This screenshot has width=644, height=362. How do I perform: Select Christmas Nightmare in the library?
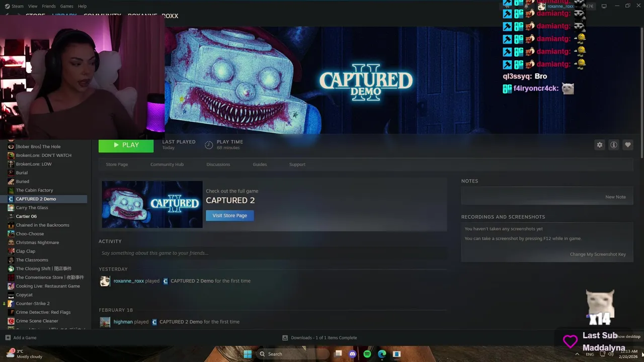click(37, 242)
